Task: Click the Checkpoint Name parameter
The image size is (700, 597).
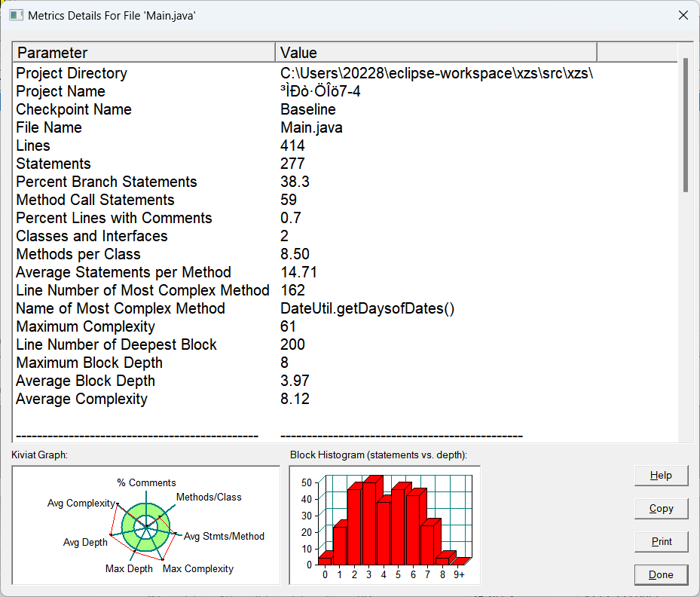Action: tap(74, 109)
